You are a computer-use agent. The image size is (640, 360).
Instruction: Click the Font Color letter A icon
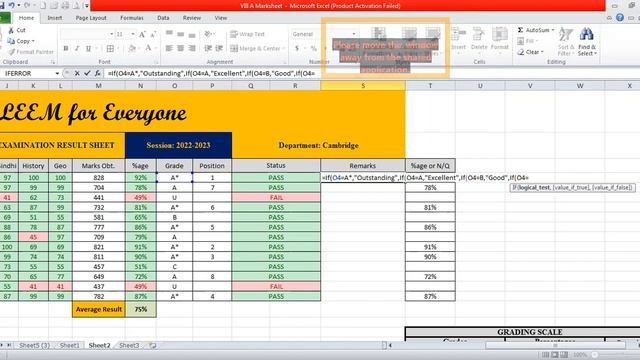148,49
